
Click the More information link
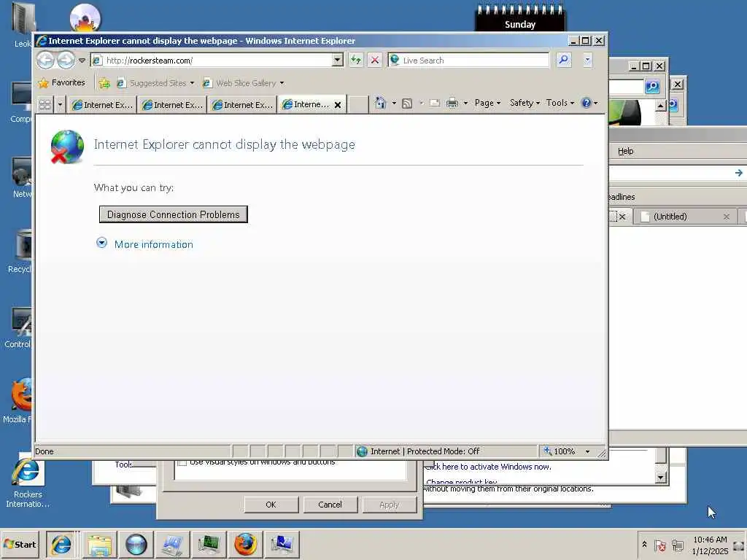(154, 244)
